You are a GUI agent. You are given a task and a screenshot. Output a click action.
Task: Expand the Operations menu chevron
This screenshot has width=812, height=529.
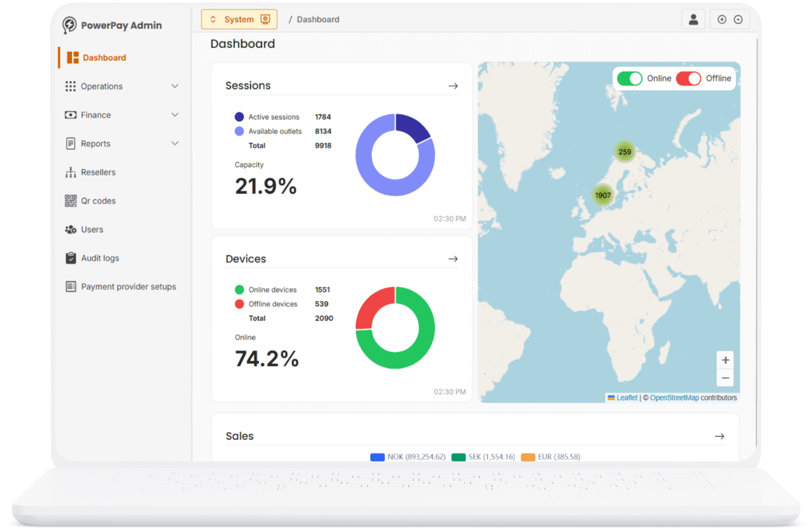tap(175, 86)
